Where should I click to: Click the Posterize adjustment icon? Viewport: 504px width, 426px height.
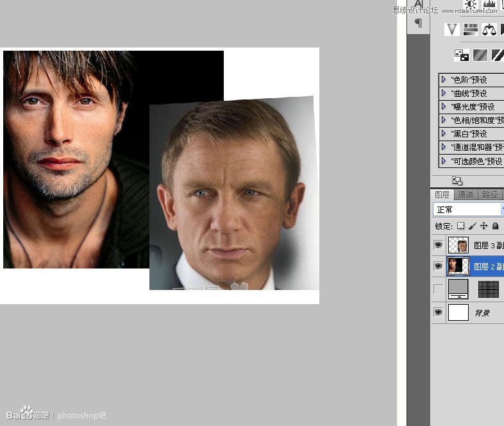480,55
